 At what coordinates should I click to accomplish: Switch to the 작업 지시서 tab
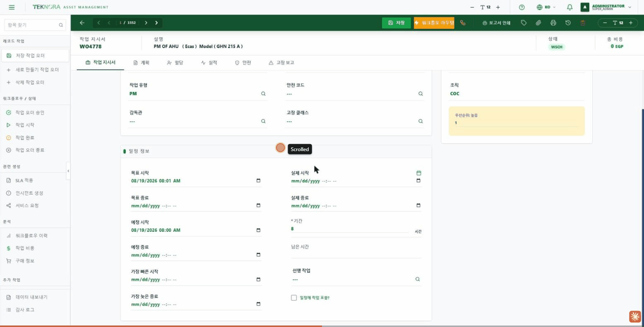tap(101, 63)
